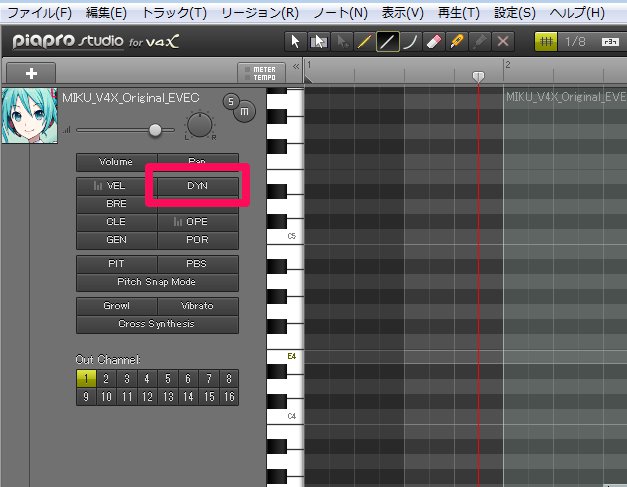Open the 再生(T) menu
627x487 pixels.
(x=458, y=13)
